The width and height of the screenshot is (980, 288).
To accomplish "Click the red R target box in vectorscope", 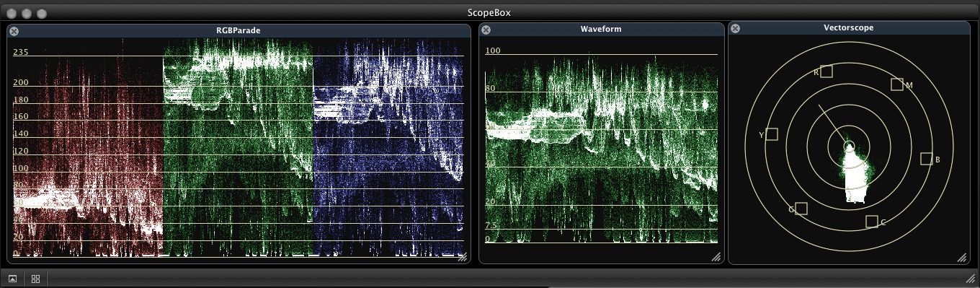I will 827,71.
